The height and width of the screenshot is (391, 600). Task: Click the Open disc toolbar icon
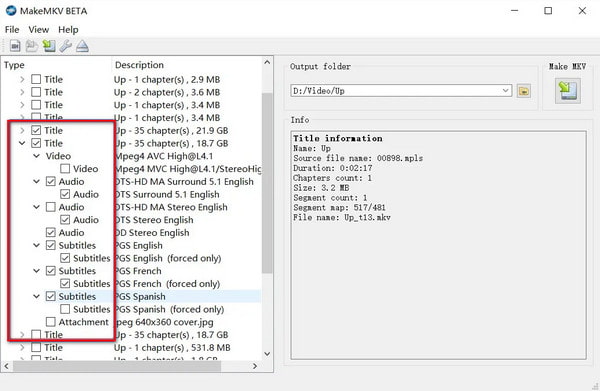[32, 46]
